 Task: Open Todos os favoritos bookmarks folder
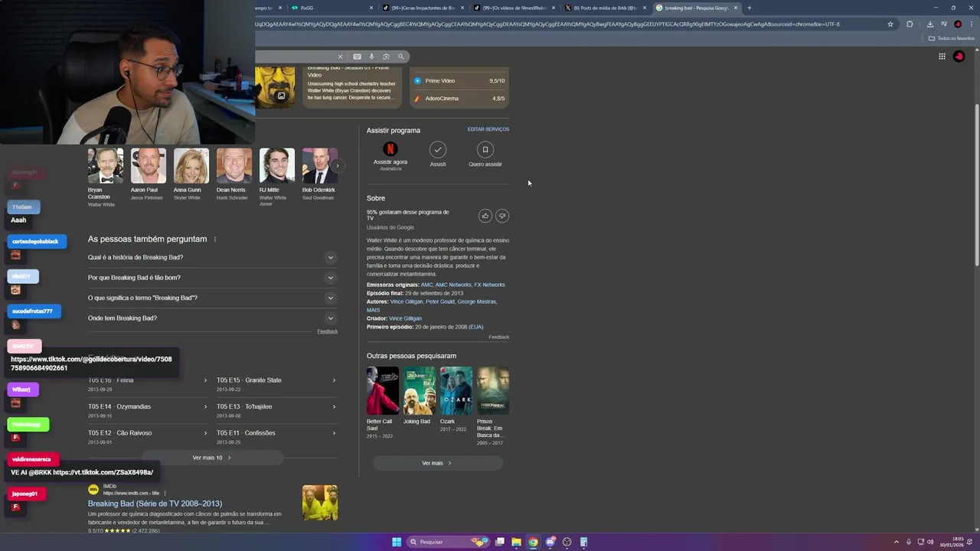(952, 38)
